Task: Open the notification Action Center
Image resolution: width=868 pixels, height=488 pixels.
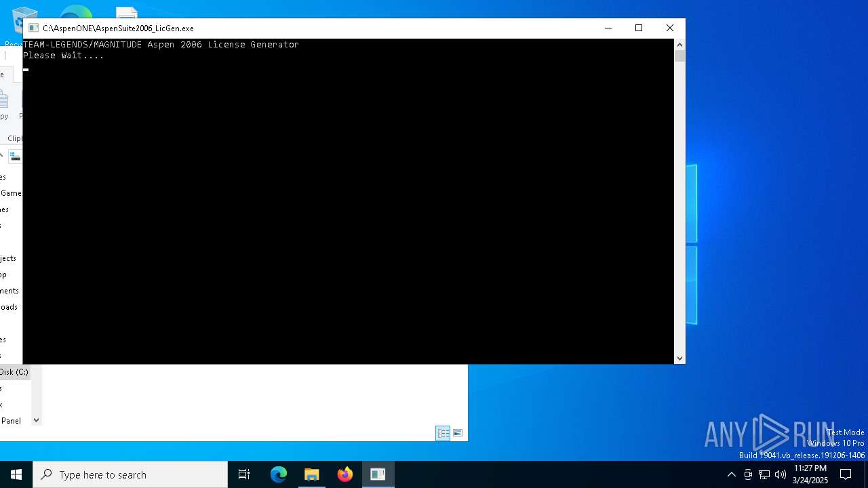Action: [846, 474]
